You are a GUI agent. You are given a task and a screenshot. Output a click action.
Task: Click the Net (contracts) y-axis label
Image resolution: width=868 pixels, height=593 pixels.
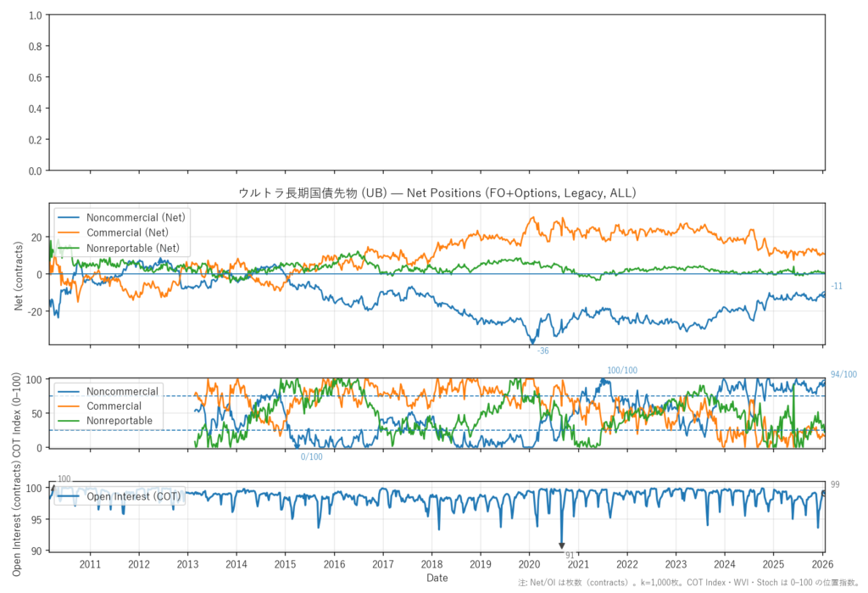click(19, 274)
